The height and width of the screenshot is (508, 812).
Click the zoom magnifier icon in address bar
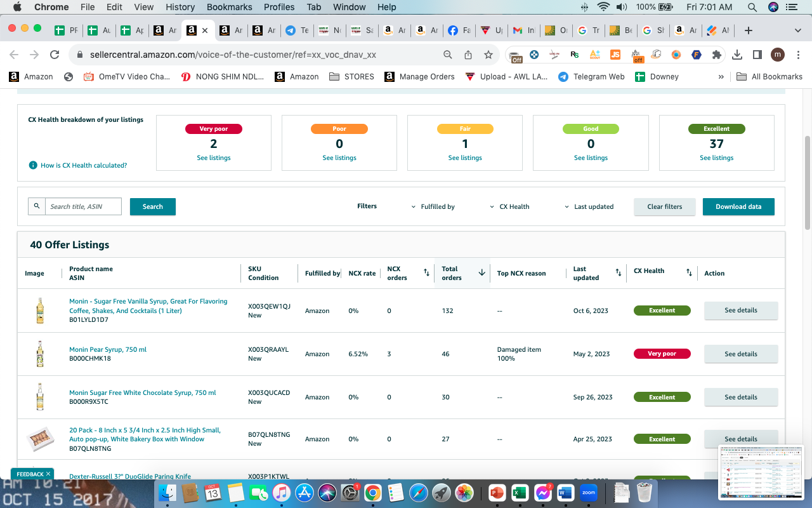448,55
